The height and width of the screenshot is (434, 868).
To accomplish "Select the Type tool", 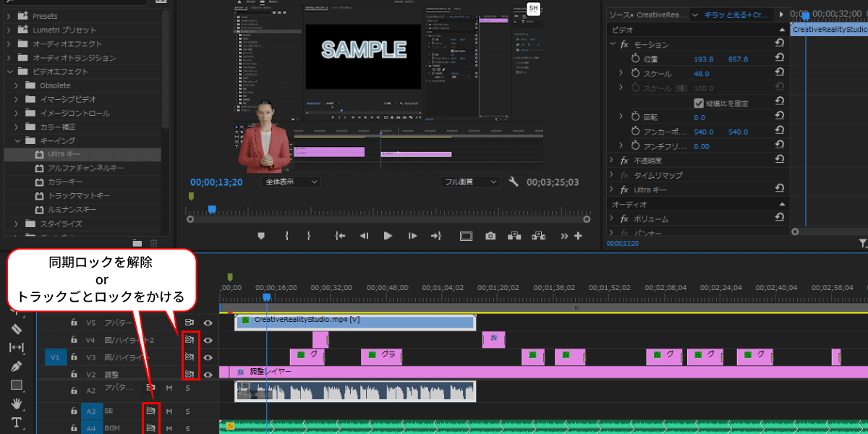I will [x=17, y=422].
